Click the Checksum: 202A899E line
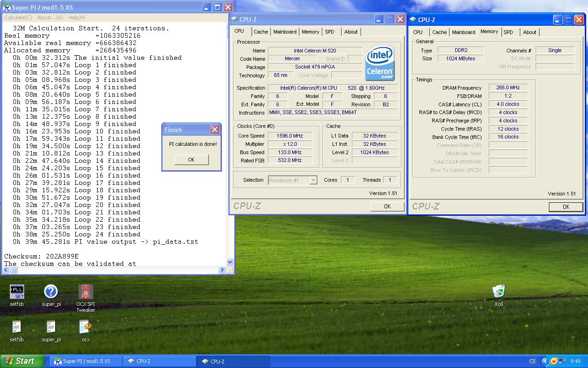Viewport: 588px width, 368px height. 41,256
